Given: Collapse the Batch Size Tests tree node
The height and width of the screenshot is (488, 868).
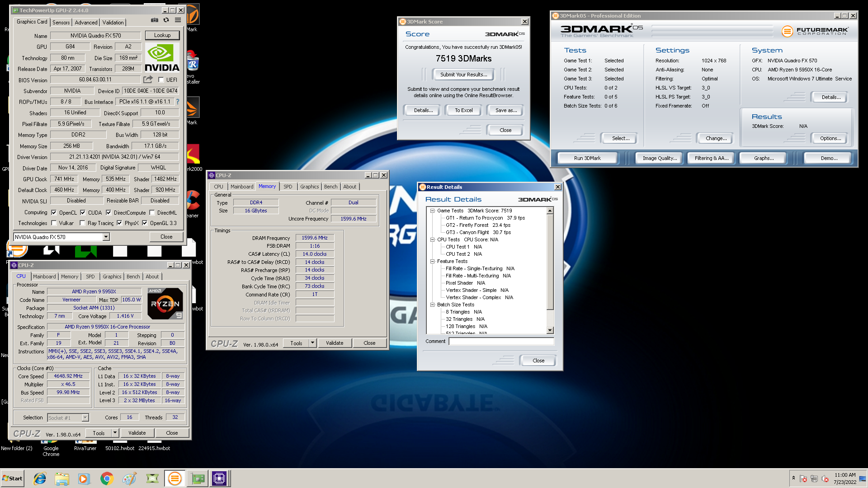Looking at the screenshot, I should (x=432, y=305).
